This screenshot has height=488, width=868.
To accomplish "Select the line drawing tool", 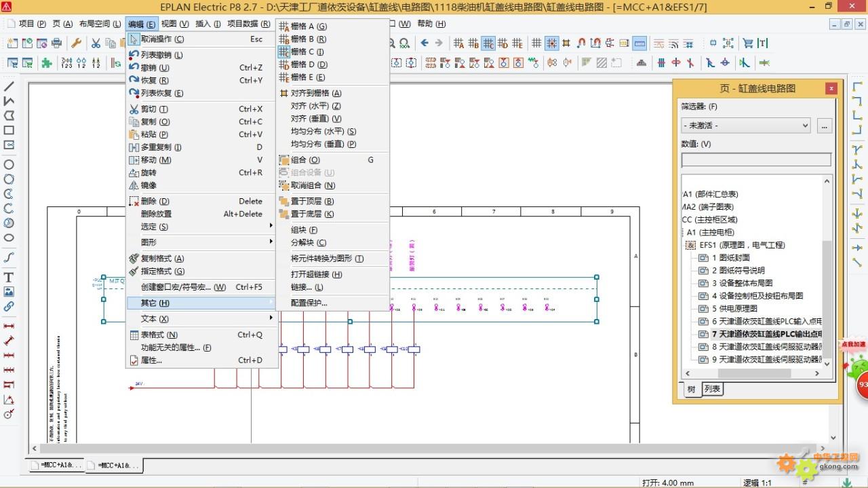I will 9,86.
